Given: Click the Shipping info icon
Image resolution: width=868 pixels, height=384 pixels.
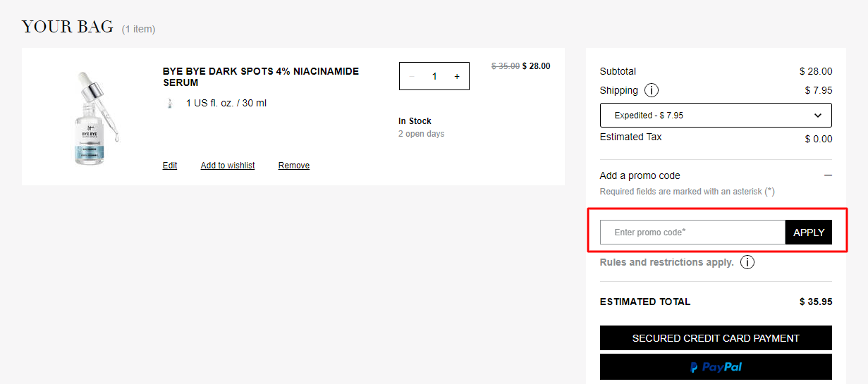Looking at the screenshot, I should point(652,90).
